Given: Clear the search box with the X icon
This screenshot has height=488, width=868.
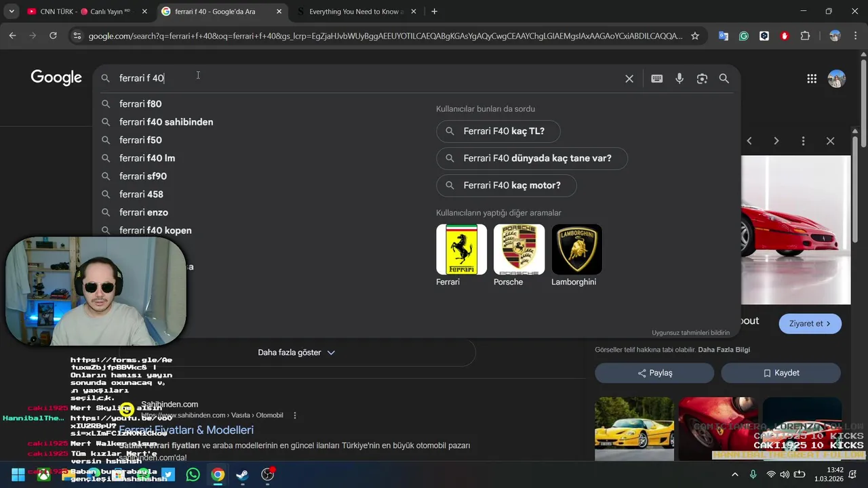Looking at the screenshot, I should click(x=629, y=79).
